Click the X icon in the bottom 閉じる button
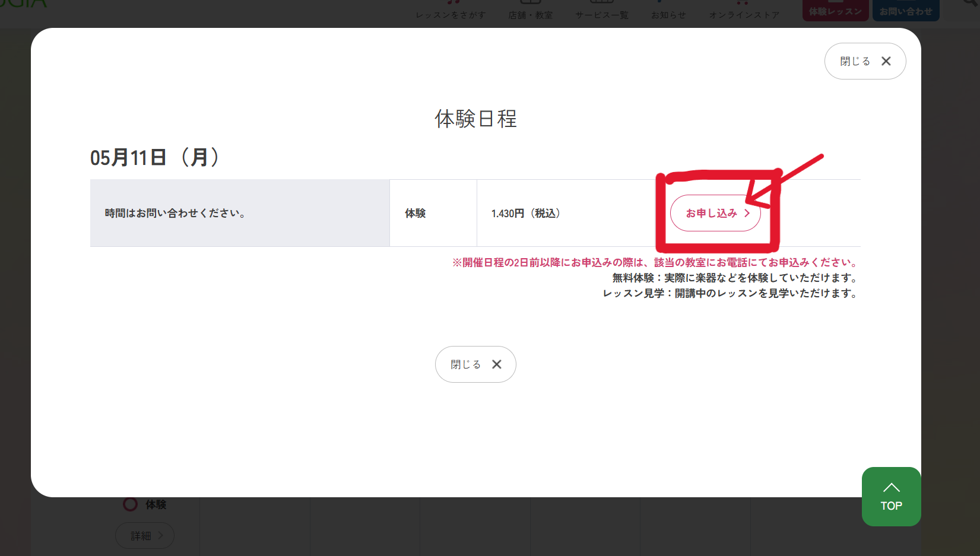Screen dimensions: 980x556 coord(497,364)
